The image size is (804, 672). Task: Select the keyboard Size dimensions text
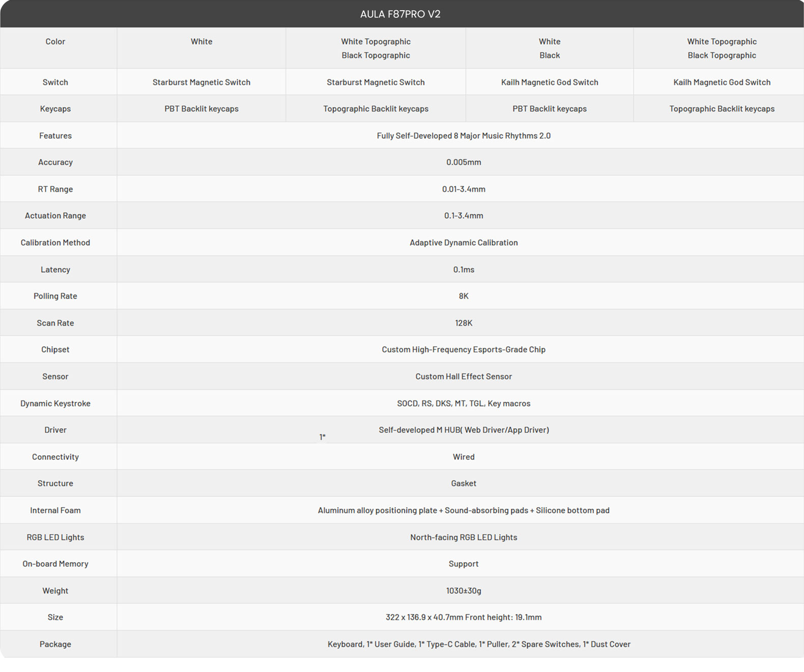tap(464, 617)
